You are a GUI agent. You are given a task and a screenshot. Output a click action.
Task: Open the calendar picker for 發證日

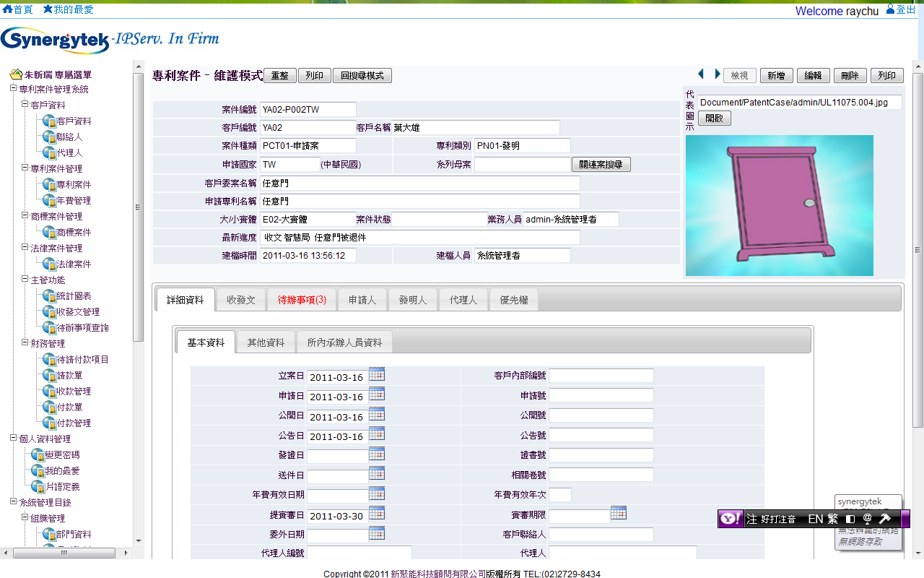pyautogui.click(x=377, y=454)
